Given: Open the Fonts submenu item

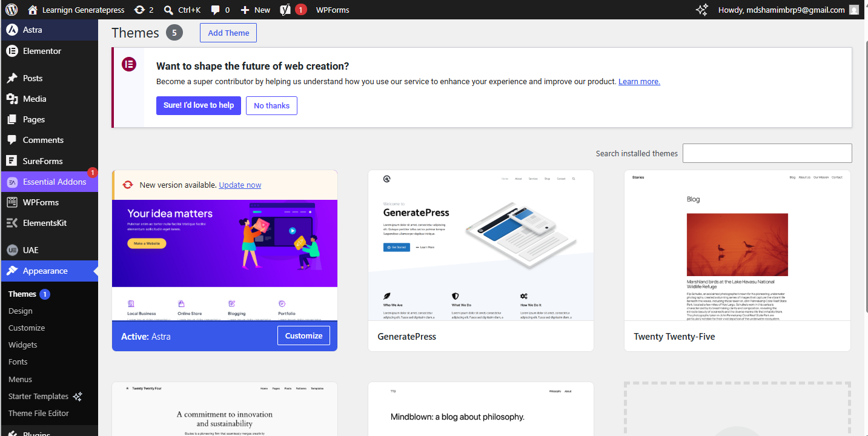Looking at the screenshot, I should click(18, 362).
